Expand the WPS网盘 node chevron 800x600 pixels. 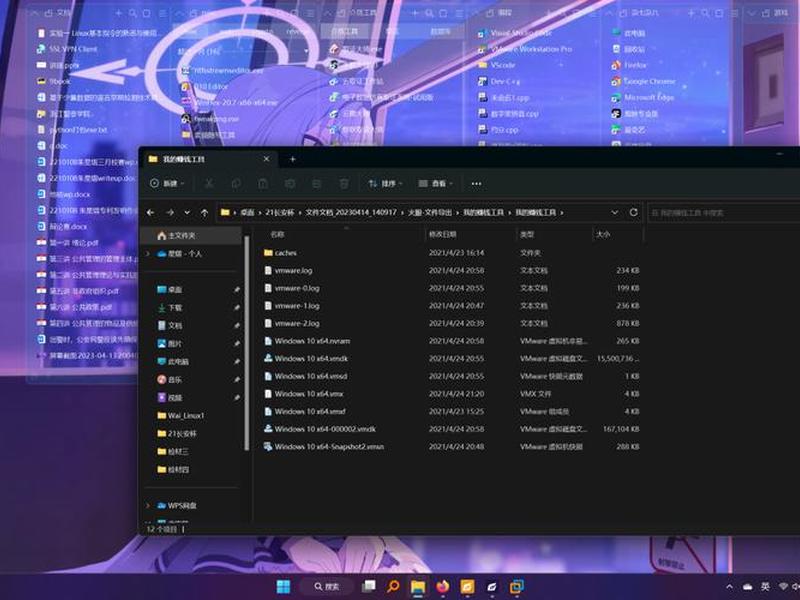pyautogui.click(x=148, y=506)
